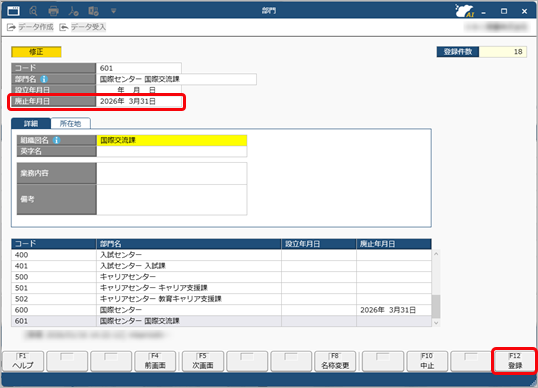Open the title bar dropdown arrow
Screen dimensions: 538x388
tap(114, 11)
